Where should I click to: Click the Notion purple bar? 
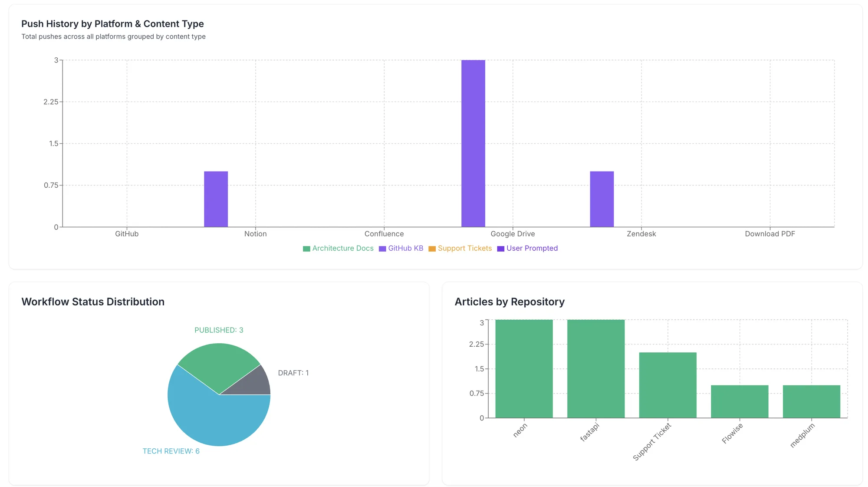216,199
